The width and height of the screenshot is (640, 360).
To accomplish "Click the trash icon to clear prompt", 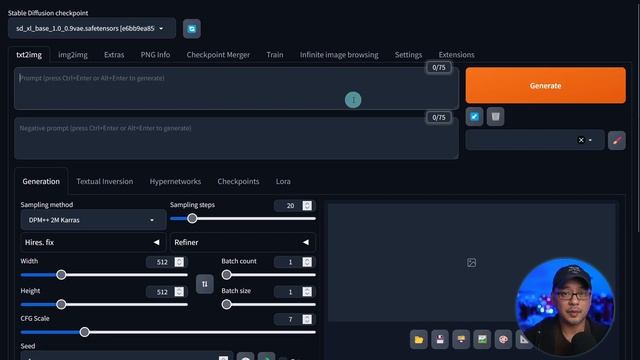I will click(496, 117).
